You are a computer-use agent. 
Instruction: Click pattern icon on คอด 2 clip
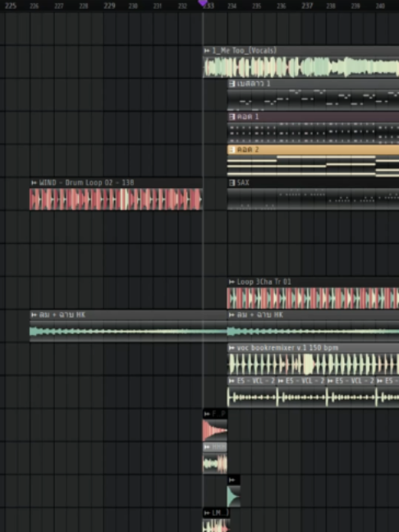(x=232, y=149)
